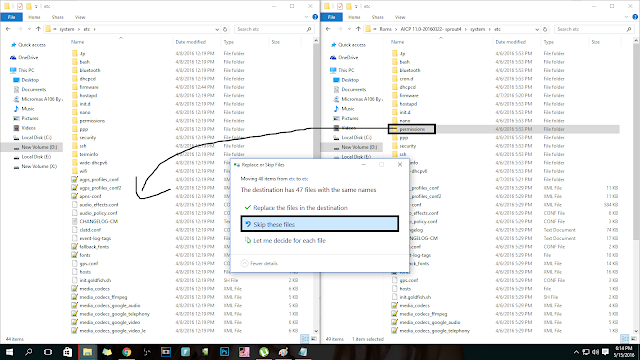Open Action Center notifications icon

(x=606, y=352)
